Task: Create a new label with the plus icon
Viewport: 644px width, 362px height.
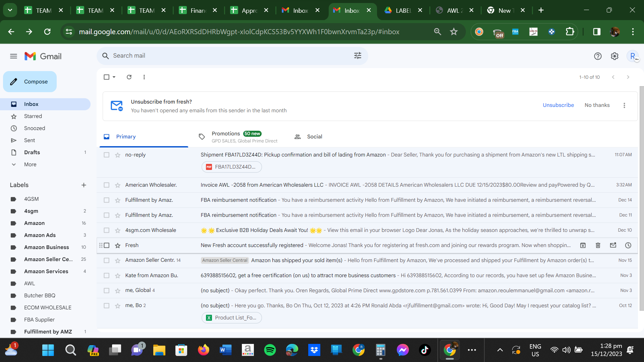Action: 84,185
